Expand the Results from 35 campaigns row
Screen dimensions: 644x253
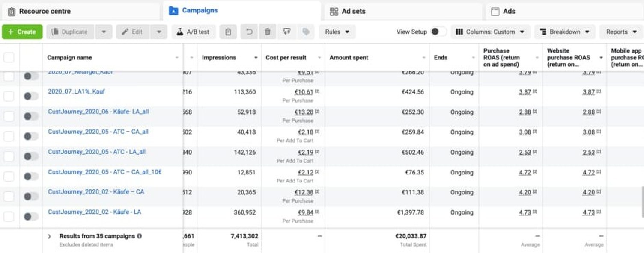tap(49, 236)
